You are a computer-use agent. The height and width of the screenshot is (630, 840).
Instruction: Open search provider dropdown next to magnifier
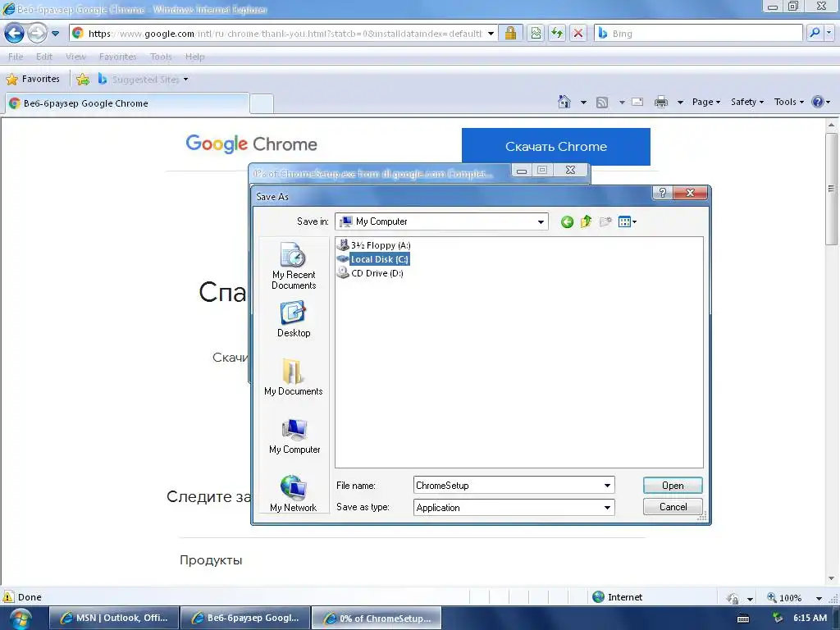click(x=829, y=33)
